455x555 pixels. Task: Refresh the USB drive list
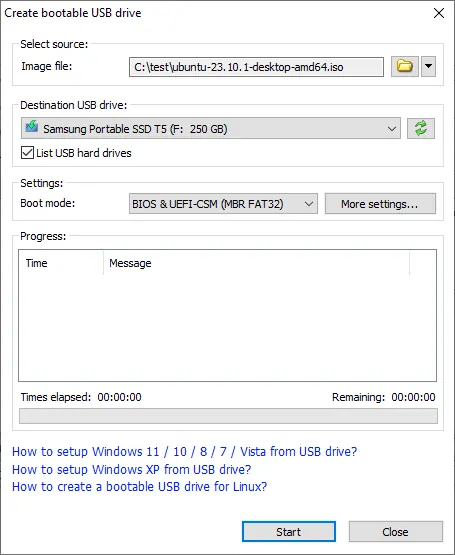(421, 128)
